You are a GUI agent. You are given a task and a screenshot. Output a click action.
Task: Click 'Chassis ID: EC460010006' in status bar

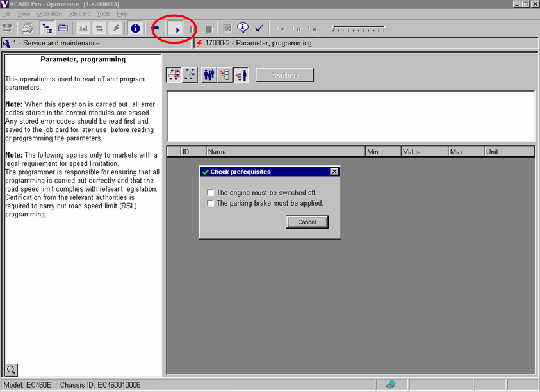pyautogui.click(x=100, y=385)
